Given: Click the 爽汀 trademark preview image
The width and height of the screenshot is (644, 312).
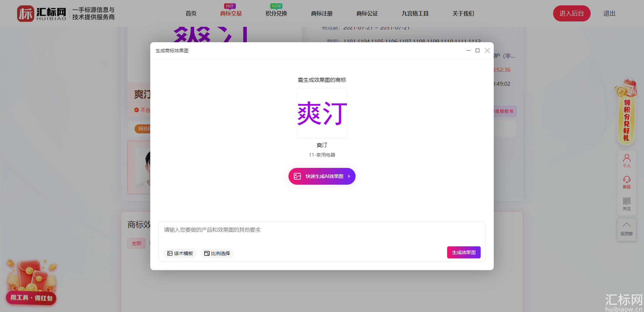Looking at the screenshot, I should [322, 113].
